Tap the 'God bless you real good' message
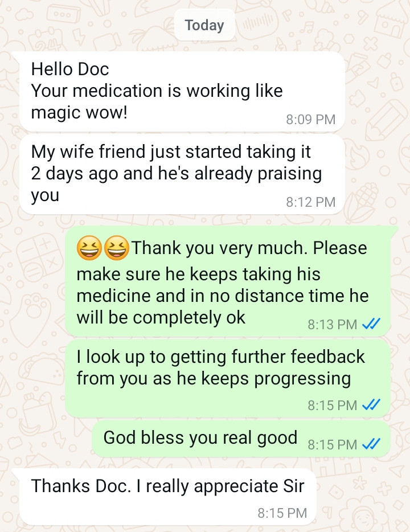The image size is (410, 532). [x=241, y=439]
